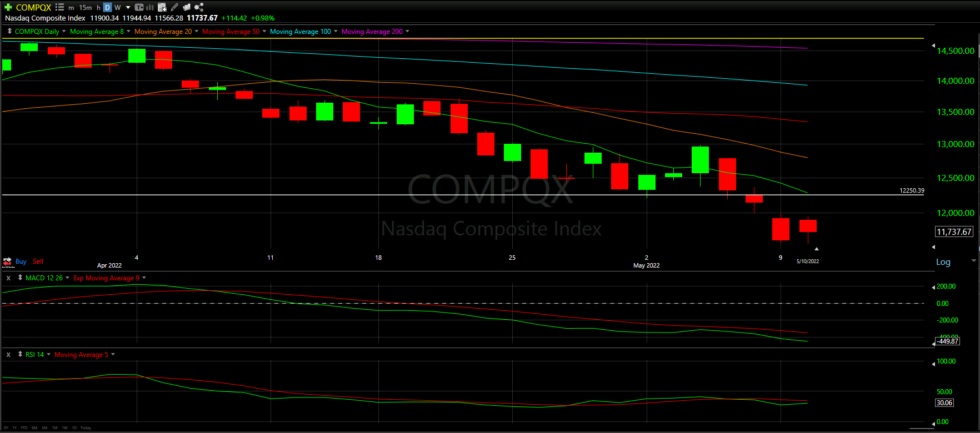
Task: Select the 1D range tab
Action: coord(74,428)
